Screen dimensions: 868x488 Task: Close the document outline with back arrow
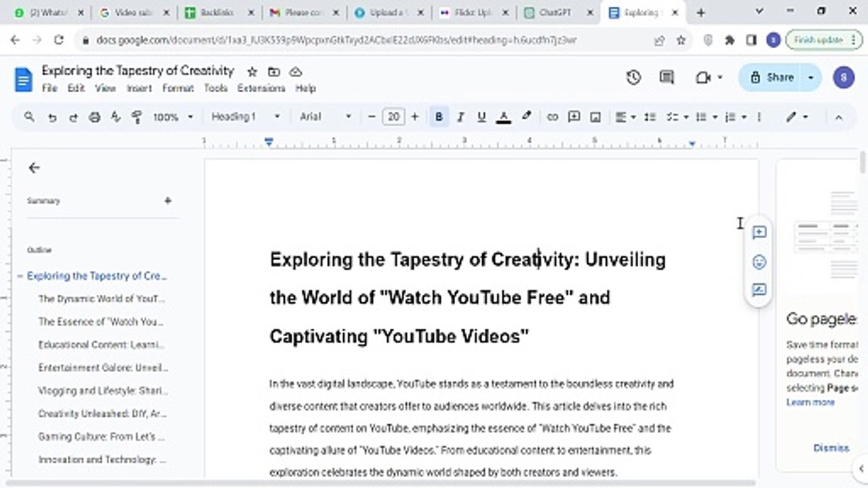pyautogui.click(x=34, y=168)
